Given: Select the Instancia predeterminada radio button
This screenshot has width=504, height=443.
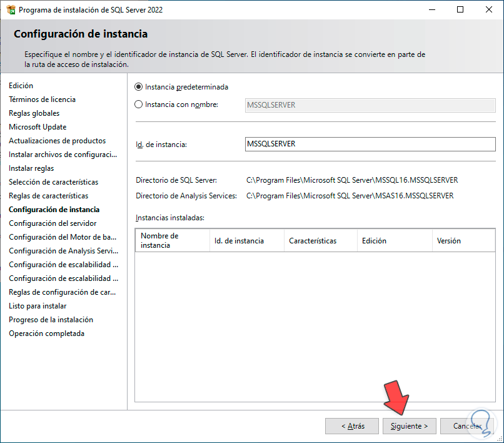Looking at the screenshot, I should [139, 87].
